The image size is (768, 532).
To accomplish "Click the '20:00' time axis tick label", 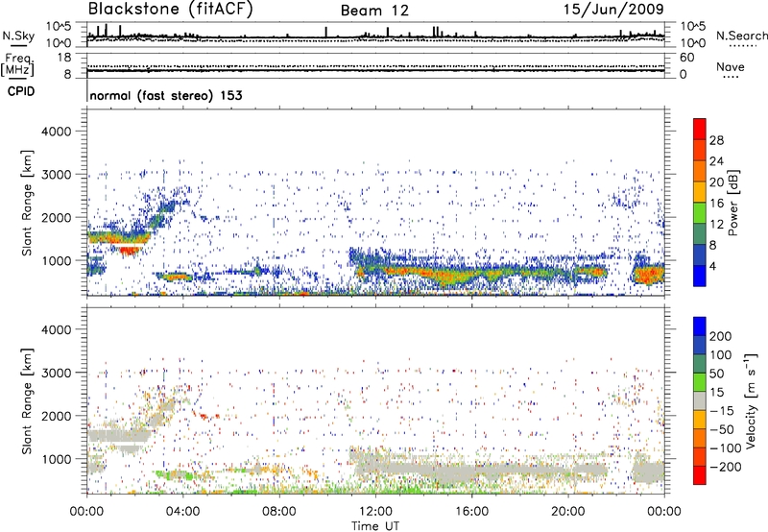I will pyautogui.click(x=567, y=512).
